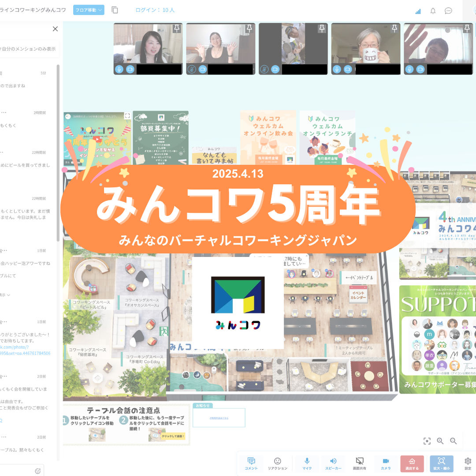Toggle マイク microphone in bottom toolbar
Image resolution: width=476 pixels, height=476 pixels.
[307, 464]
